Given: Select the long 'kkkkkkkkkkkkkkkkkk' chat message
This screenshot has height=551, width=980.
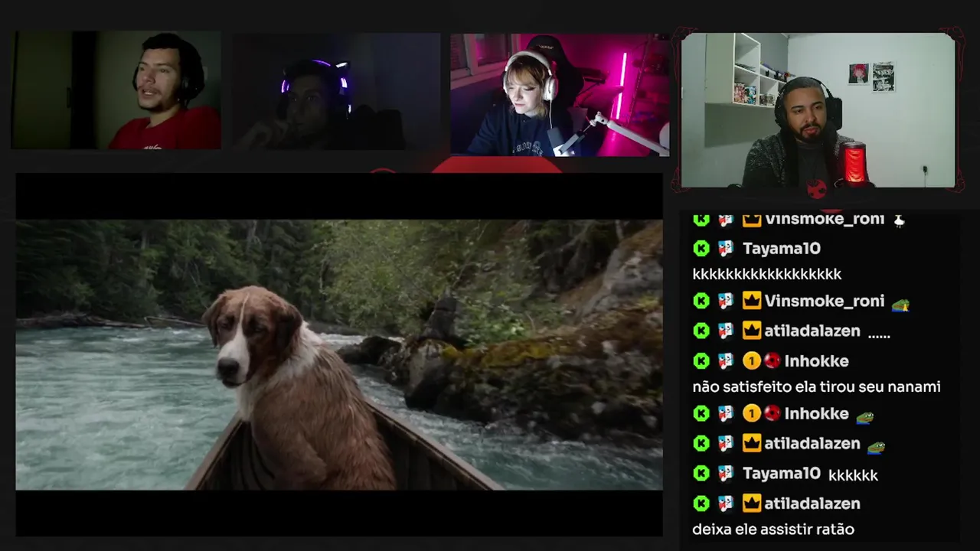Looking at the screenshot, I should (x=767, y=273).
